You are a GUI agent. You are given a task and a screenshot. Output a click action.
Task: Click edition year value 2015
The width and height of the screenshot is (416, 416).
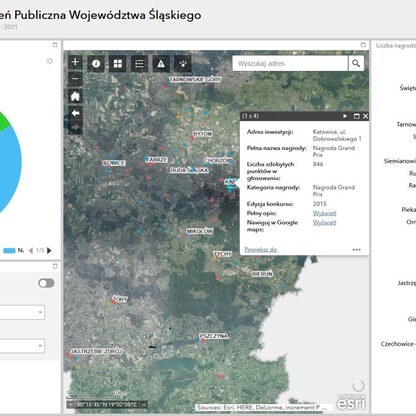pyautogui.click(x=320, y=204)
